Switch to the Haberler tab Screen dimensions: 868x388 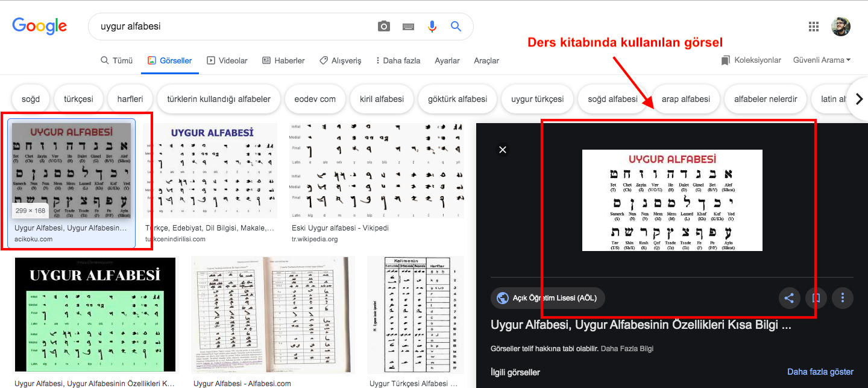pos(283,60)
